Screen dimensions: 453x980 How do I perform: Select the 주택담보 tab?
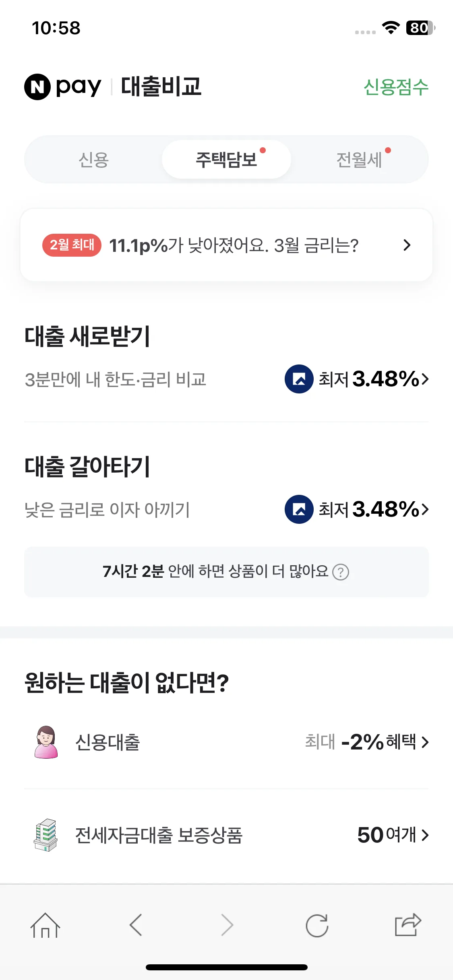226,160
